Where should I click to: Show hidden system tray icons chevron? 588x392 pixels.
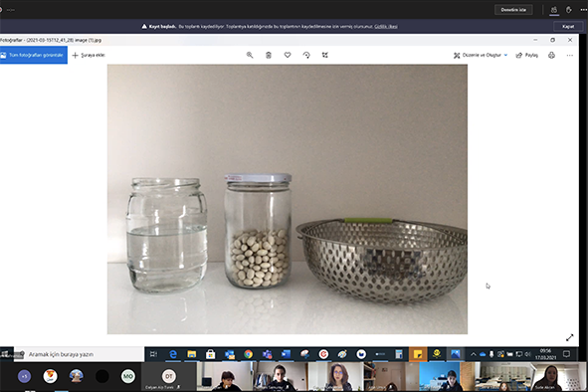click(x=474, y=354)
